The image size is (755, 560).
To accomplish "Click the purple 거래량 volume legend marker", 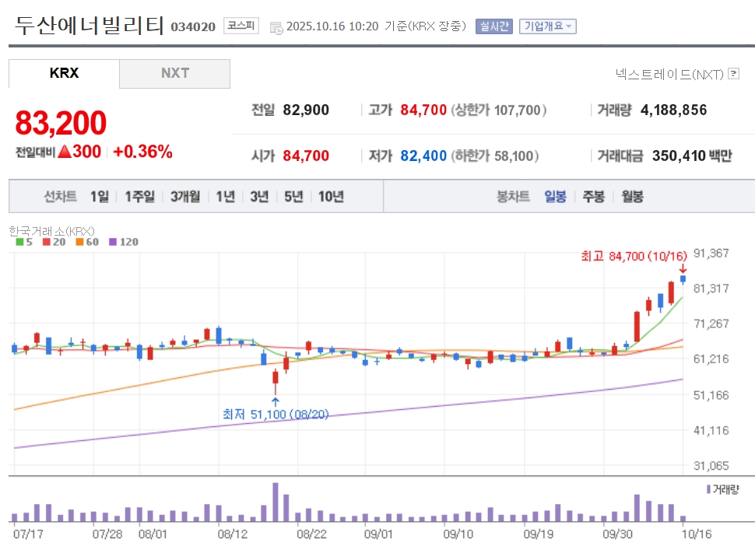I will point(708,489).
